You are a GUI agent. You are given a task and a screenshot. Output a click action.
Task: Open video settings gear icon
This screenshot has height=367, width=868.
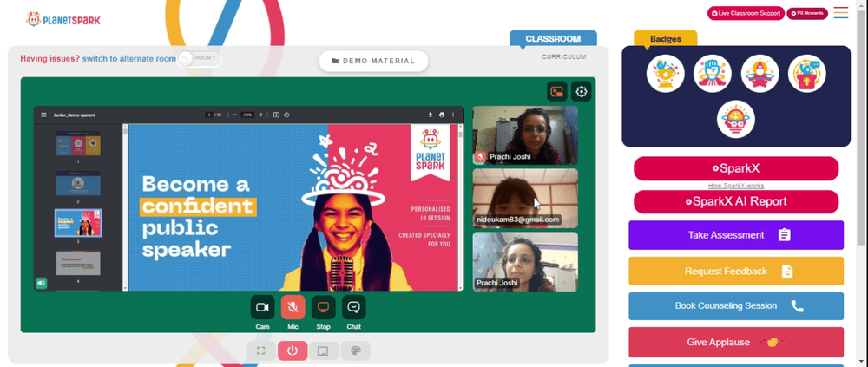click(582, 92)
